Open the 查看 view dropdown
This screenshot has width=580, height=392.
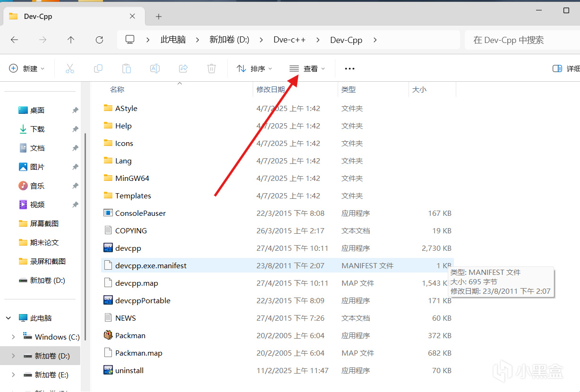(x=307, y=68)
